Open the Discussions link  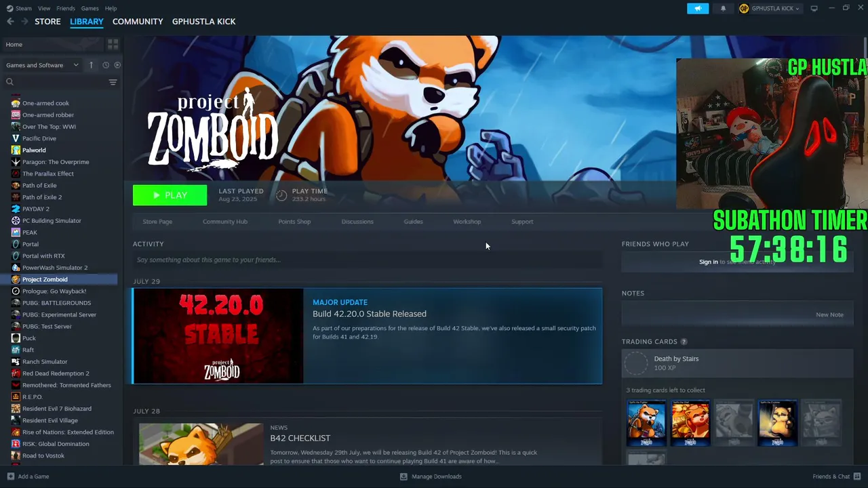(x=357, y=222)
